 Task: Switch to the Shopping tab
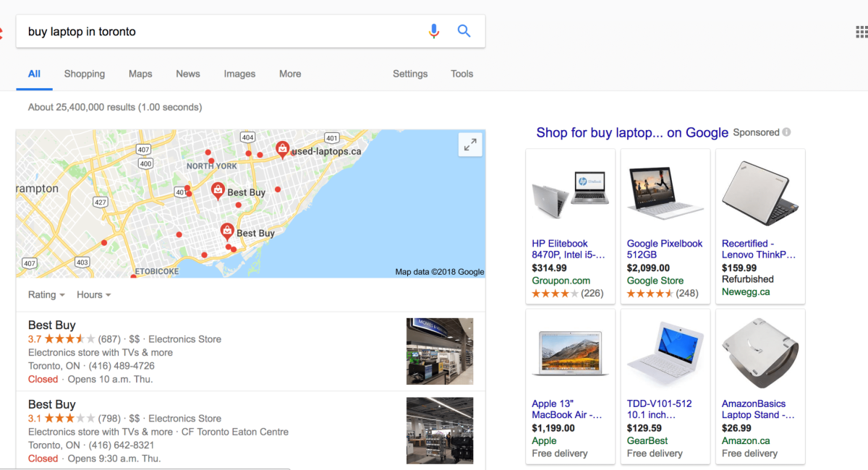coord(85,74)
